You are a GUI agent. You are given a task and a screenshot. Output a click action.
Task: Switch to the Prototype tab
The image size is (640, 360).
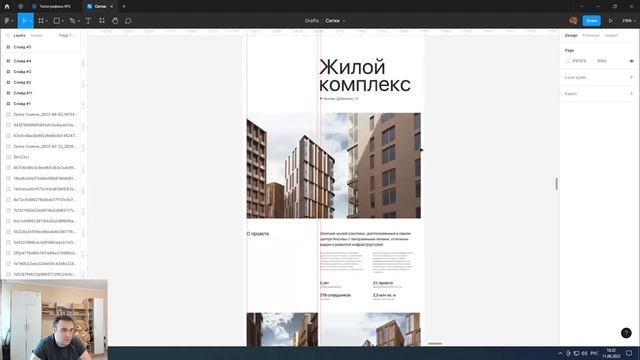591,36
